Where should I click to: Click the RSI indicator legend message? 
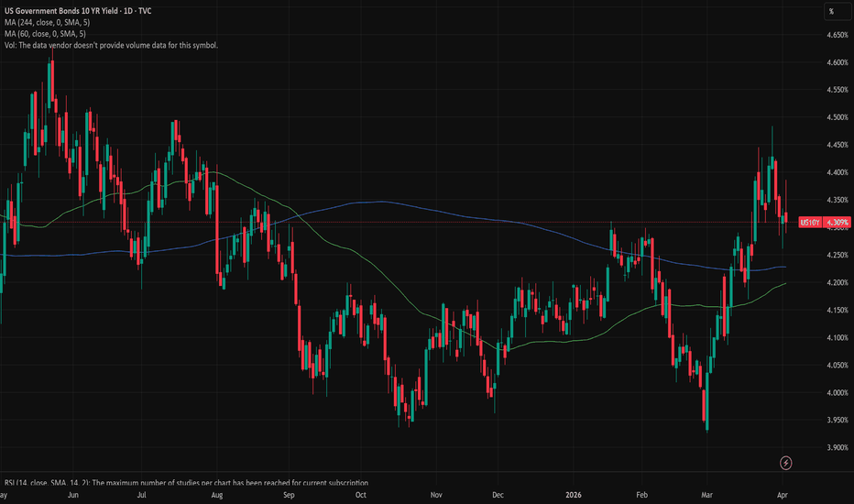point(183,483)
